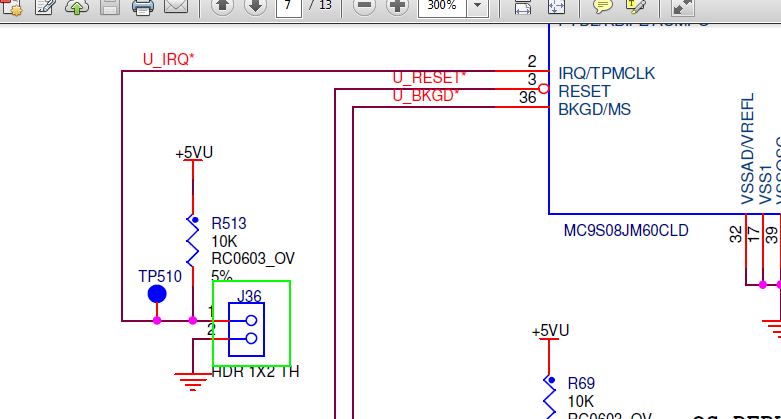781x419 pixels.
Task: Send the file with the envelope icon
Action: click(176, 6)
